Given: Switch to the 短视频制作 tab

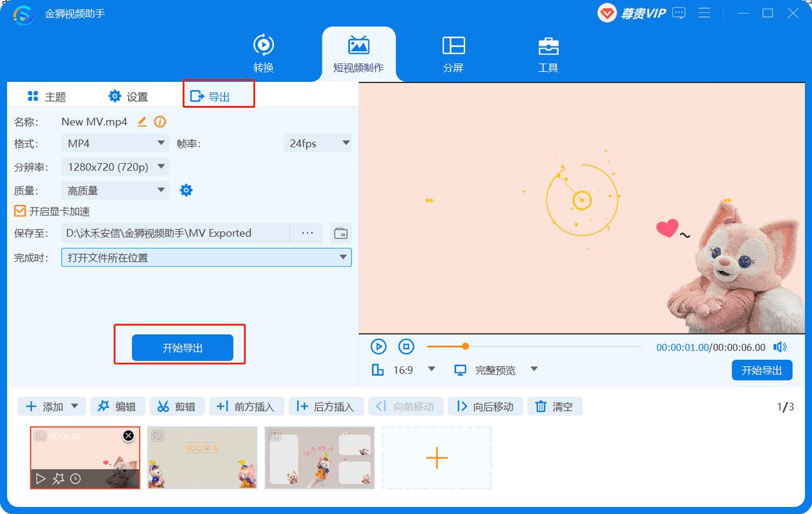Looking at the screenshot, I should click(358, 54).
